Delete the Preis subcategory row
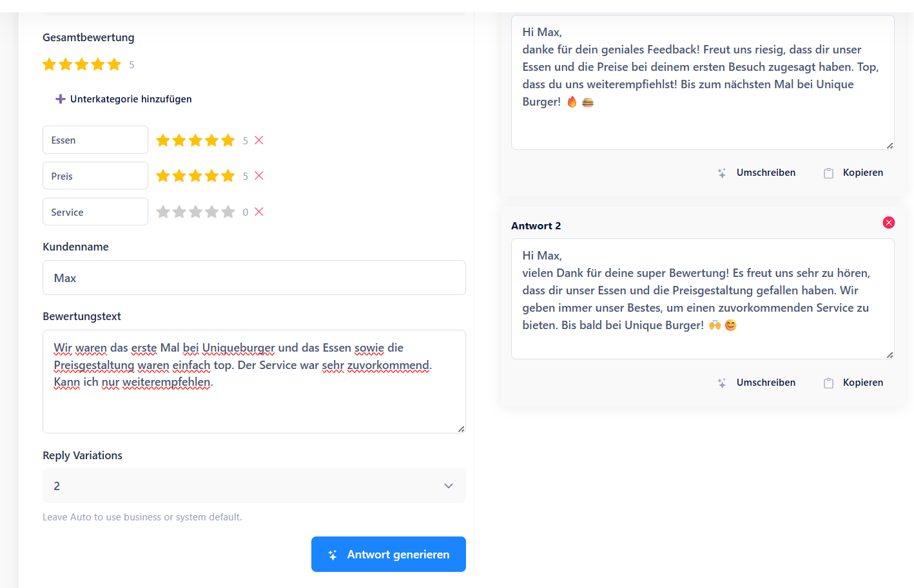Screen dimensions: 914x588 pyautogui.click(x=259, y=176)
